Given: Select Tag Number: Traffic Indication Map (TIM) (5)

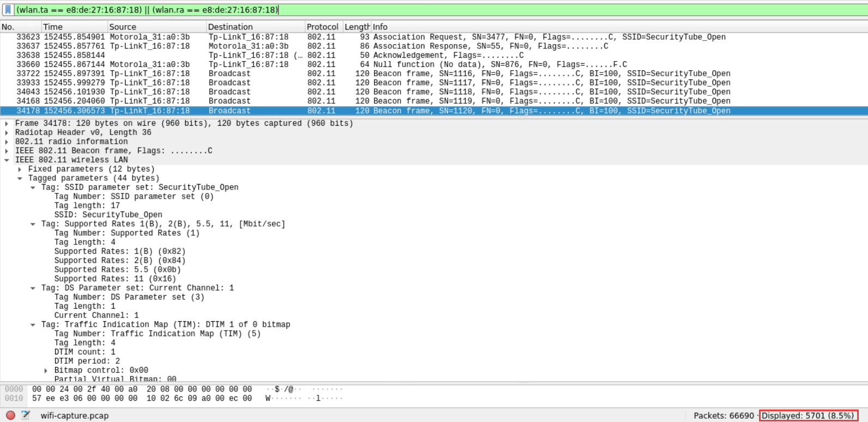Looking at the screenshot, I should pos(157,334).
